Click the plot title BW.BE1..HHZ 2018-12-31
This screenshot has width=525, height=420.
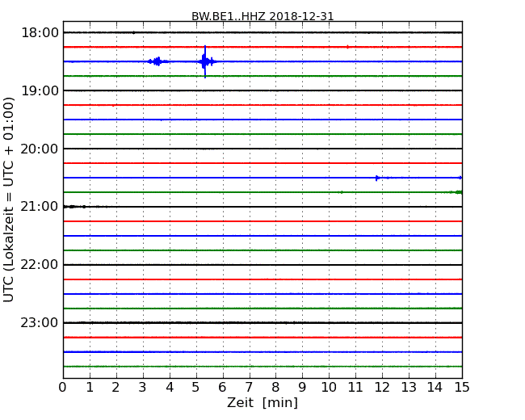262,16
